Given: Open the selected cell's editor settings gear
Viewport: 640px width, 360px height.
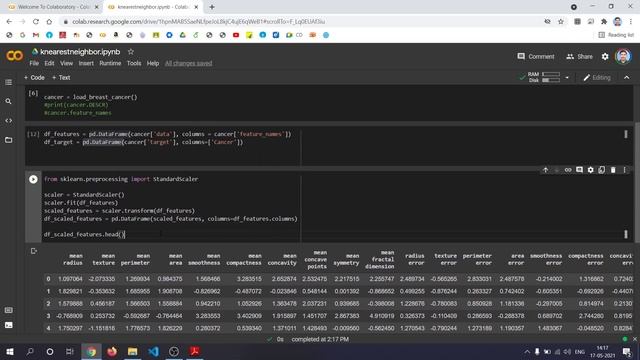Looking at the screenshot, I should (x=590, y=170).
